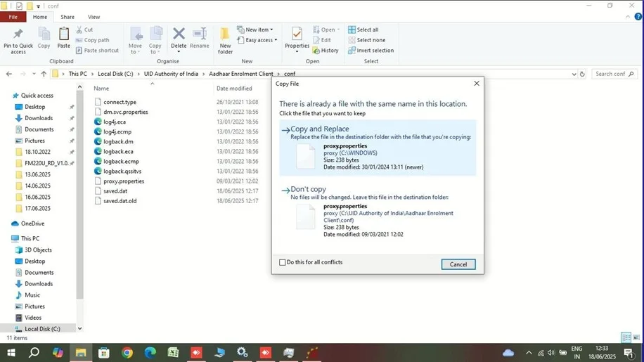
Task: Click the Back navigation arrow
Action: pos(9,74)
